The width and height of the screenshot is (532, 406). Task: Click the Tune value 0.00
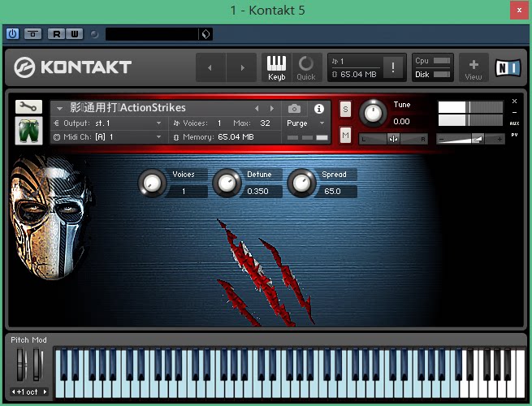(401, 122)
